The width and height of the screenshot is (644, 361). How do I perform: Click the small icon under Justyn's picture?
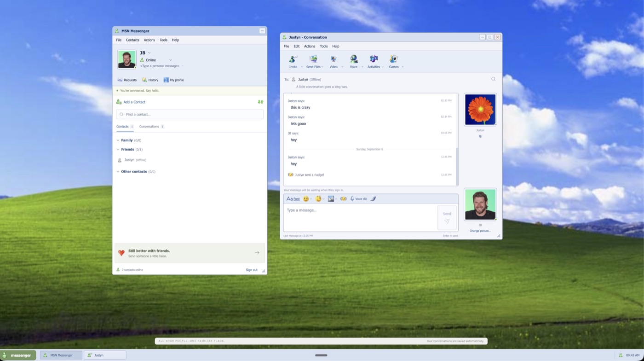(x=480, y=136)
